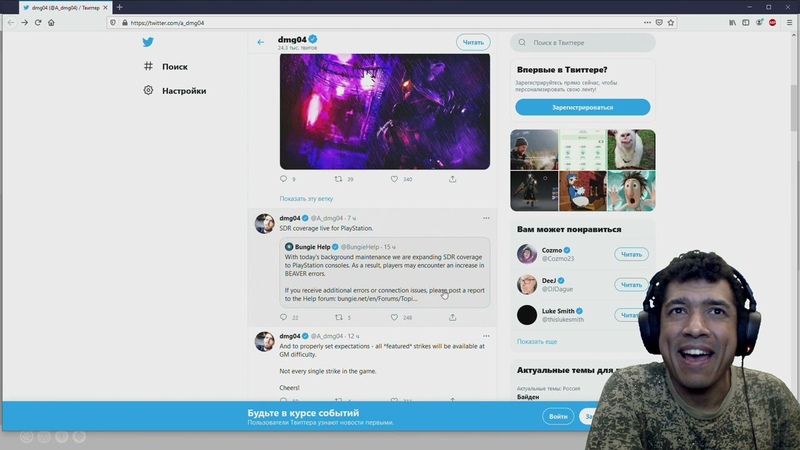Screen dimensions: 800x450
Task: Open the quoted Bungie Help tweet
Action: 385,272
